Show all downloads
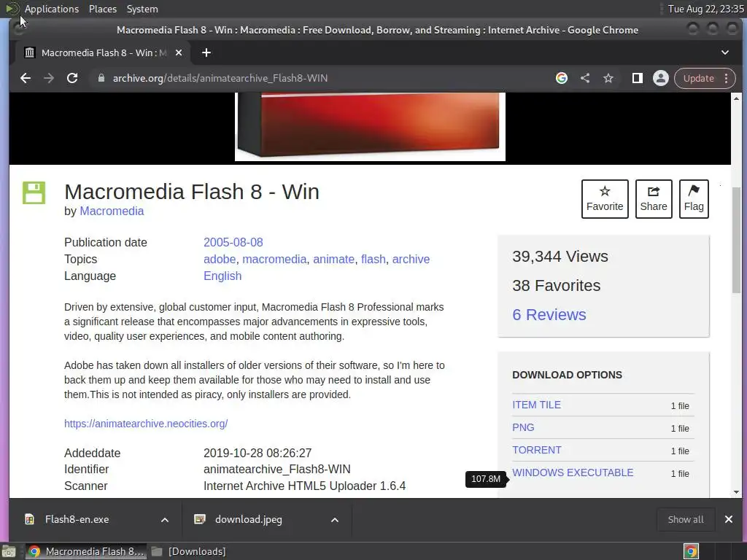The image size is (747, 560). (686, 519)
